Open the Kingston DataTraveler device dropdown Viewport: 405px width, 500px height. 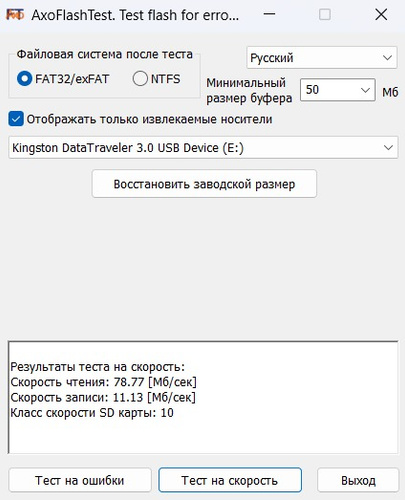[x=203, y=147]
